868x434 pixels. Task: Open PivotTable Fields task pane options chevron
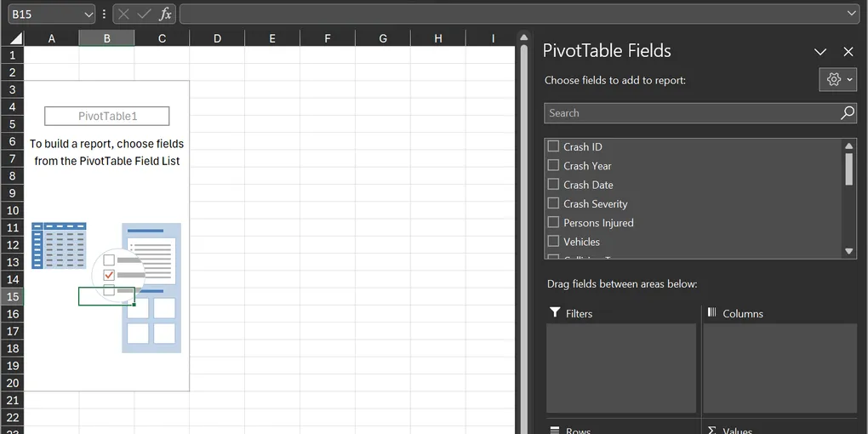pos(820,52)
